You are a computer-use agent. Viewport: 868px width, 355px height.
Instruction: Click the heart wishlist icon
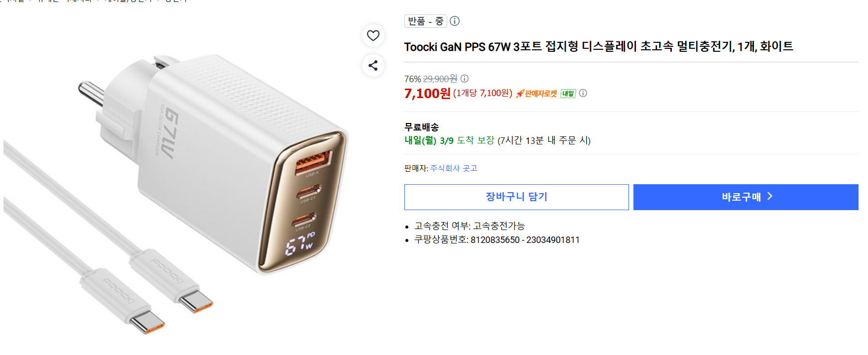click(x=373, y=35)
